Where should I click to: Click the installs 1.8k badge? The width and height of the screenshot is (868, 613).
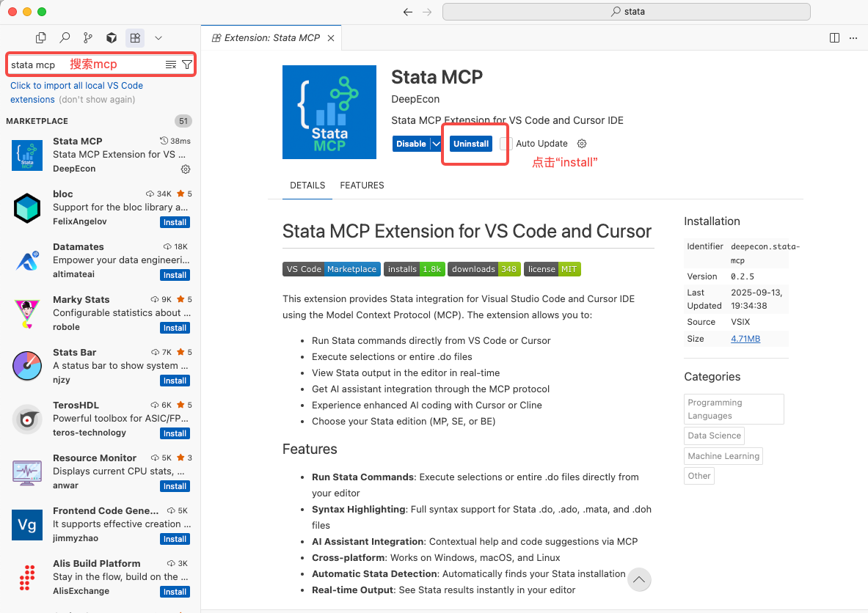point(415,269)
